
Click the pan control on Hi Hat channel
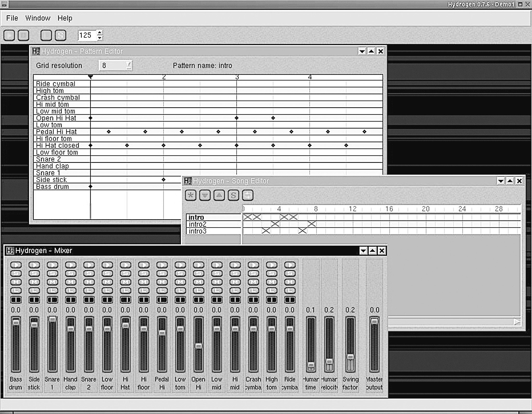[125, 300]
